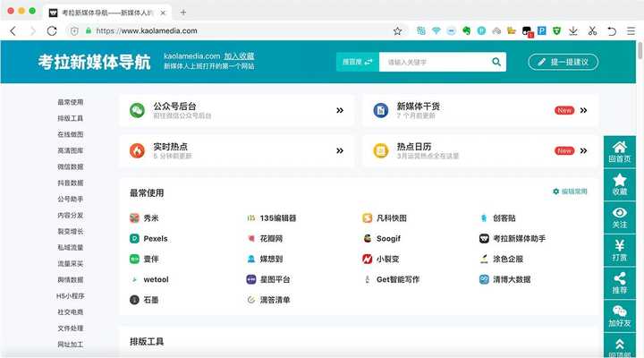The height and width of the screenshot is (358, 644).
Task: Open the 凡科快图 link
Action: click(x=385, y=218)
